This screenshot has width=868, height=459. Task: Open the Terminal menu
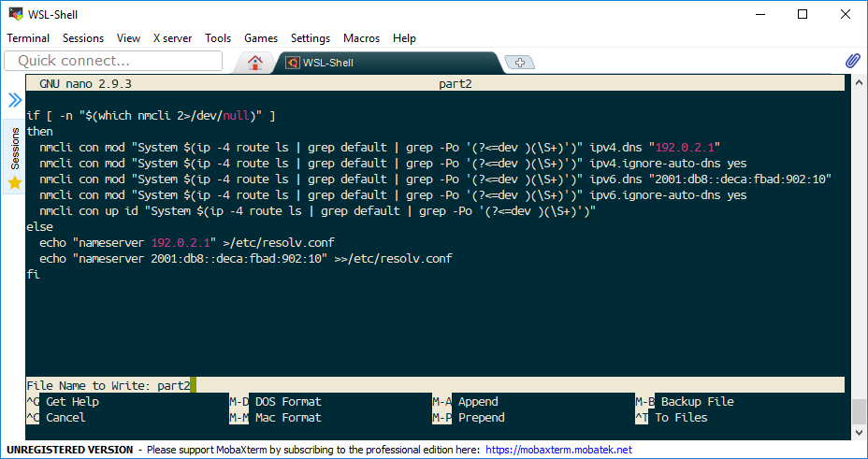click(28, 38)
